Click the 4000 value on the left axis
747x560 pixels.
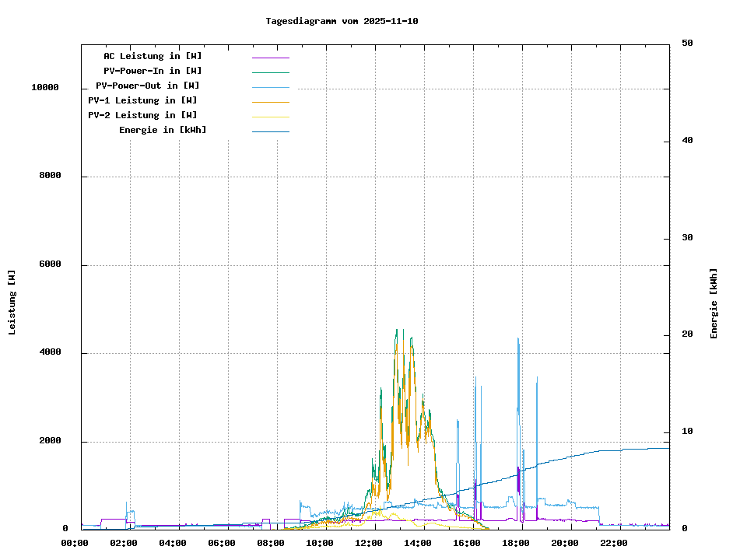[x=50, y=353]
